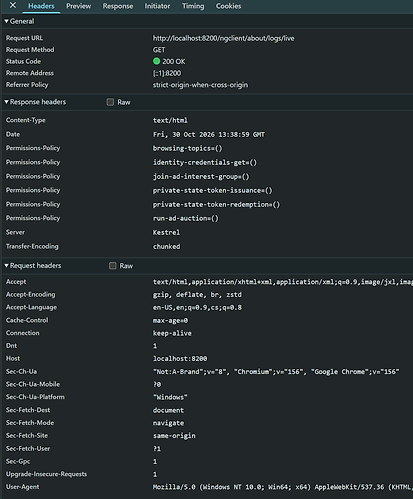Screen dimensions: 413x499
Task: Collapse the Request headers section
Action: coord(33,266)
